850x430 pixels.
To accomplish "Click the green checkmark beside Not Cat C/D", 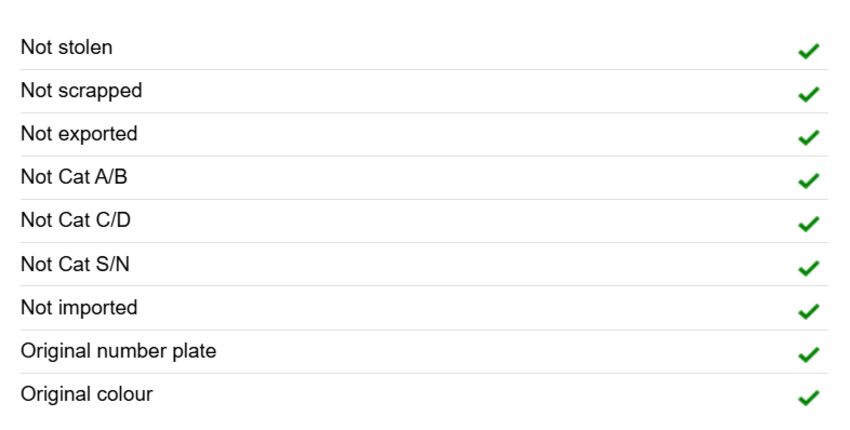I will (808, 224).
